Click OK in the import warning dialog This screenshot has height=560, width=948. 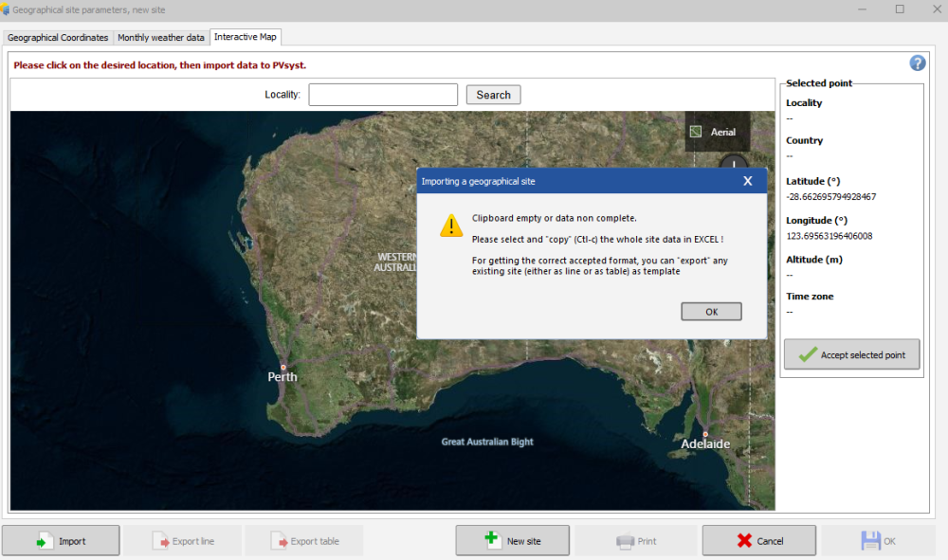tap(711, 311)
